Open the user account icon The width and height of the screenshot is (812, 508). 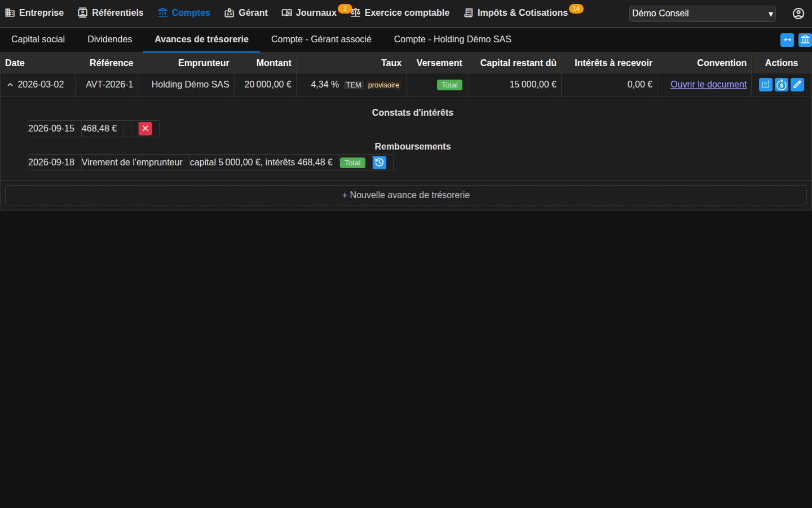coord(798,14)
